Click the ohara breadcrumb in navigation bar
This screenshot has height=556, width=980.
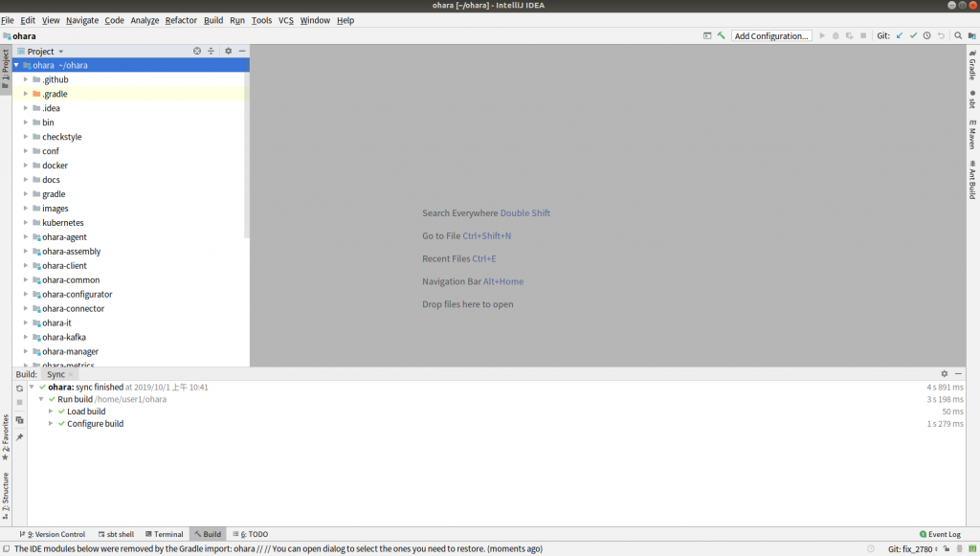pyautogui.click(x=19, y=36)
